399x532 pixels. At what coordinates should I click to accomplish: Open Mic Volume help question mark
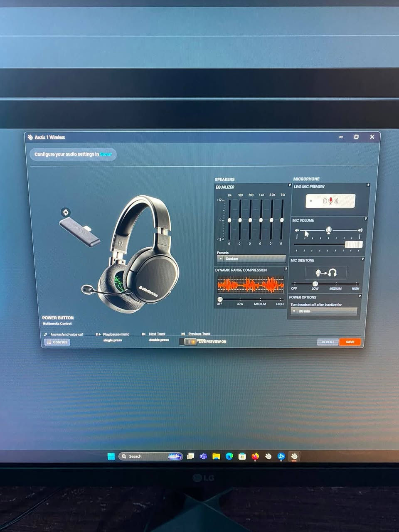(366, 219)
